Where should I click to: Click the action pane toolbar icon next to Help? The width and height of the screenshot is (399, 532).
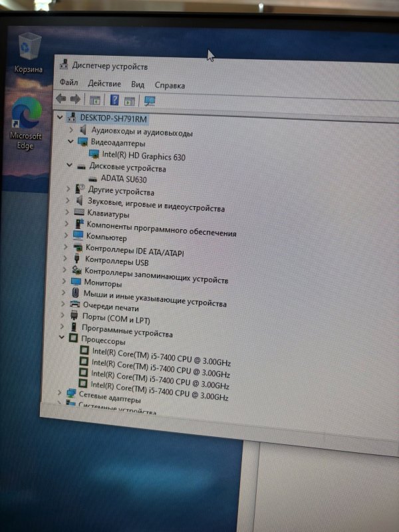[129, 101]
